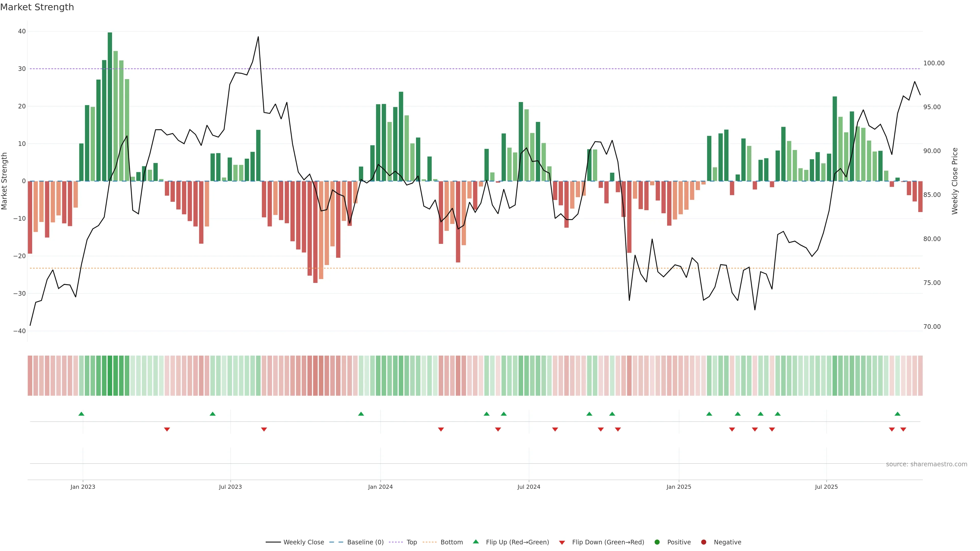980x551 pixels.
Task: Click the Jul 2024 x-axis label
Action: tap(529, 487)
